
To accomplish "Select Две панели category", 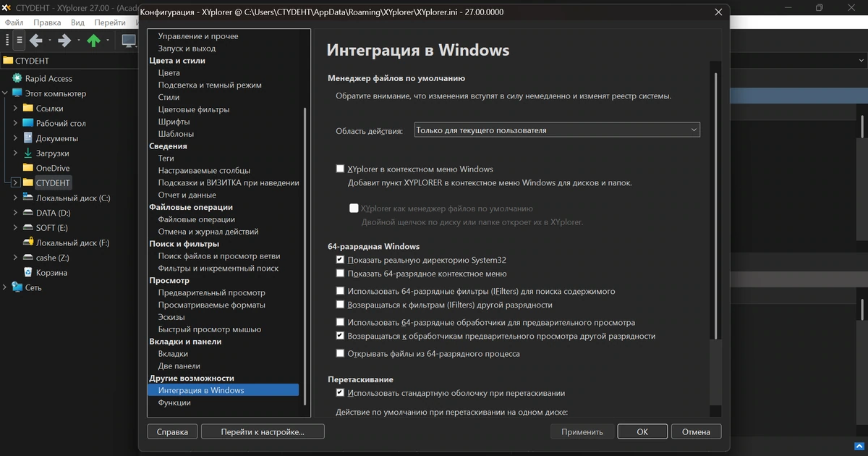I will point(179,366).
